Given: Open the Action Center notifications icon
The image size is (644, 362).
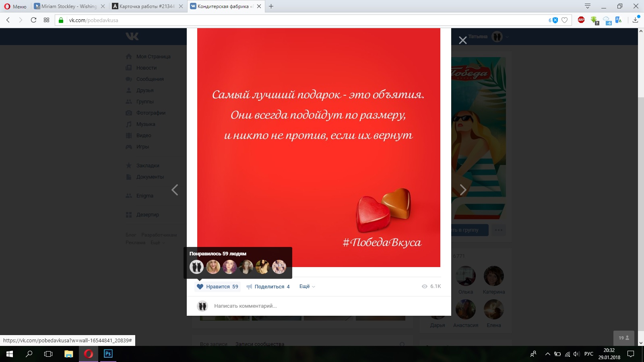Looking at the screenshot, I should click(631, 354).
